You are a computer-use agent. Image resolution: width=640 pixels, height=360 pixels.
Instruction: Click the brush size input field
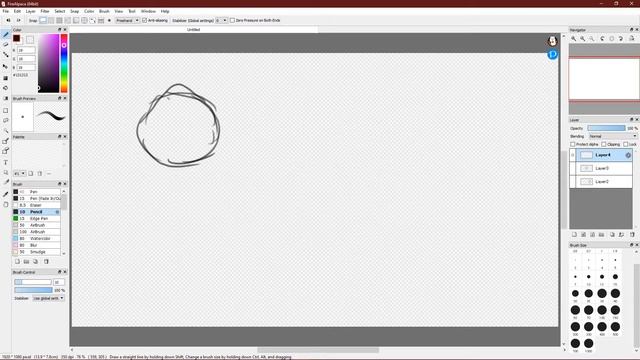click(x=59, y=282)
